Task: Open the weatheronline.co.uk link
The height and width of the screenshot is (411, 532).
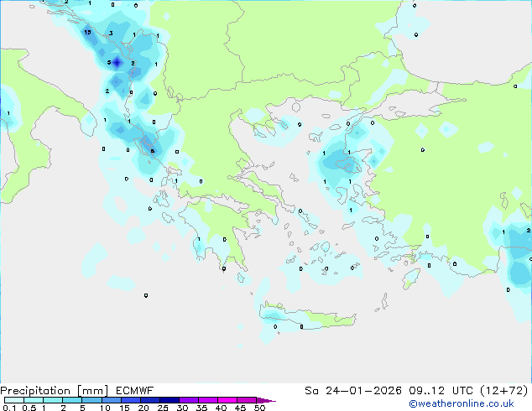Action: tap(462, 403)
